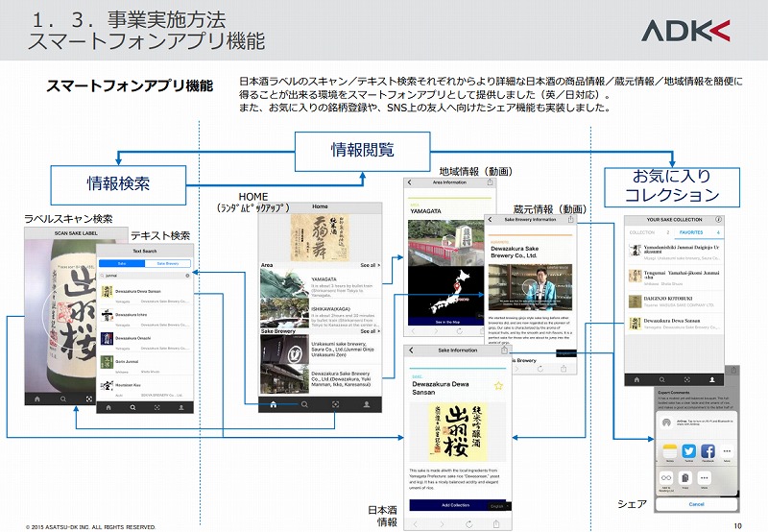
Task: Tap the scan icon in Home tab bar
Action: pos(336,405)
